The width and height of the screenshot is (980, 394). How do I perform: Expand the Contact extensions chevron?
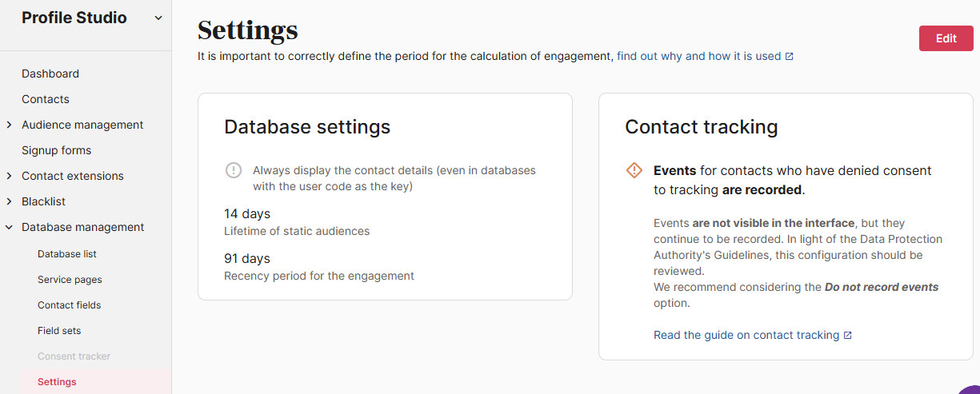pos(9,176)
